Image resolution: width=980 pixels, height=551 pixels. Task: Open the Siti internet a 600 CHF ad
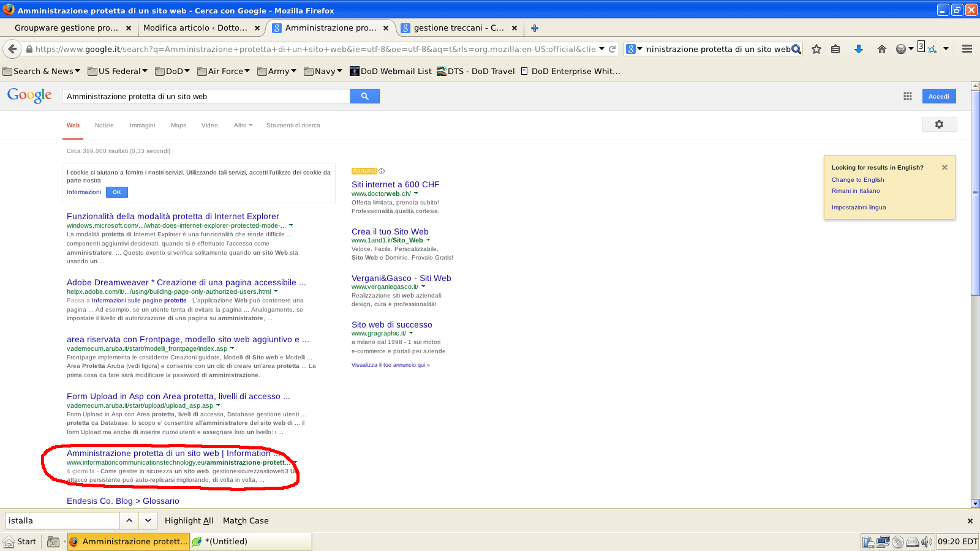(x=395, y=184)
